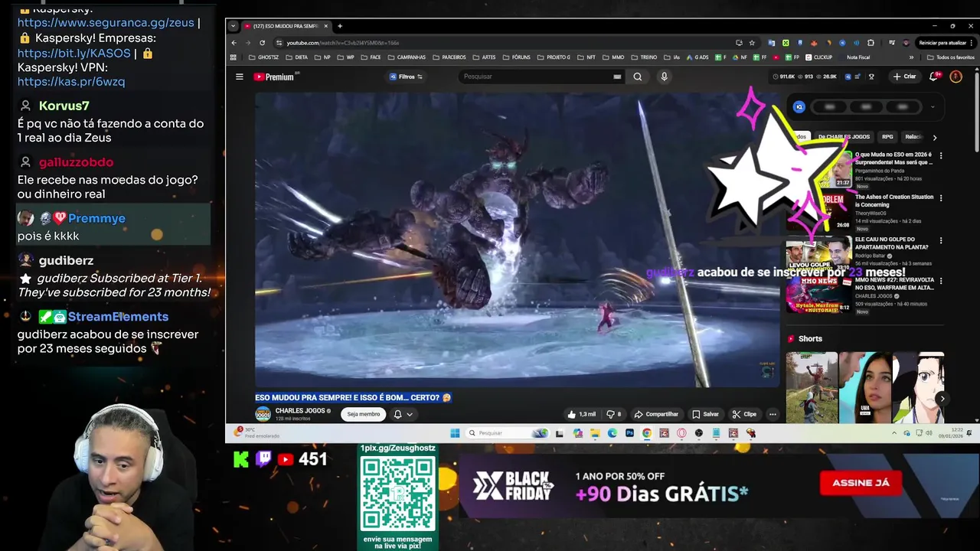This screenshot has height=551, width=980.
Task: Click the Seja membro button
Action: pos(364,414)
